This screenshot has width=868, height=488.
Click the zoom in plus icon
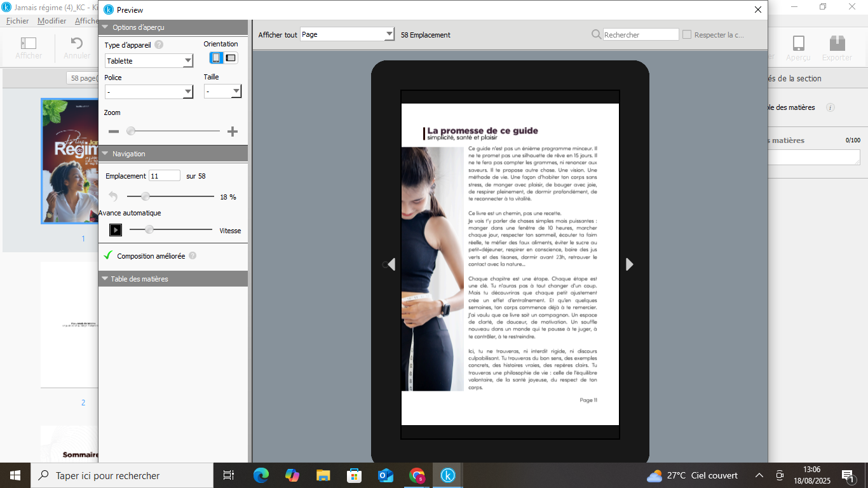click(x=233, y=132)
